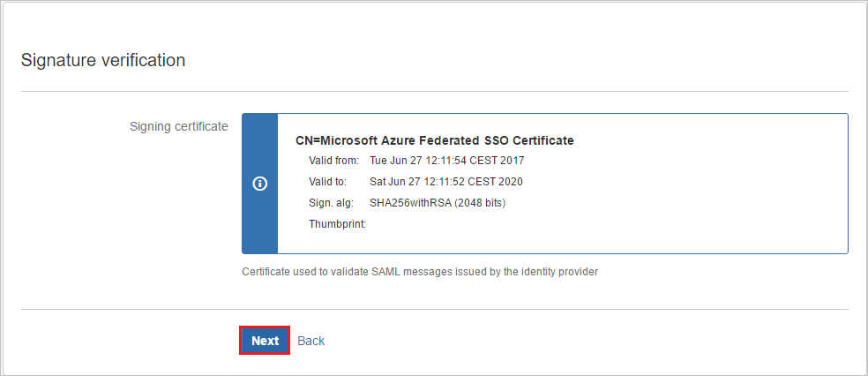Click the divider line below the heading

pyautogui.click(x=434, y=91)
